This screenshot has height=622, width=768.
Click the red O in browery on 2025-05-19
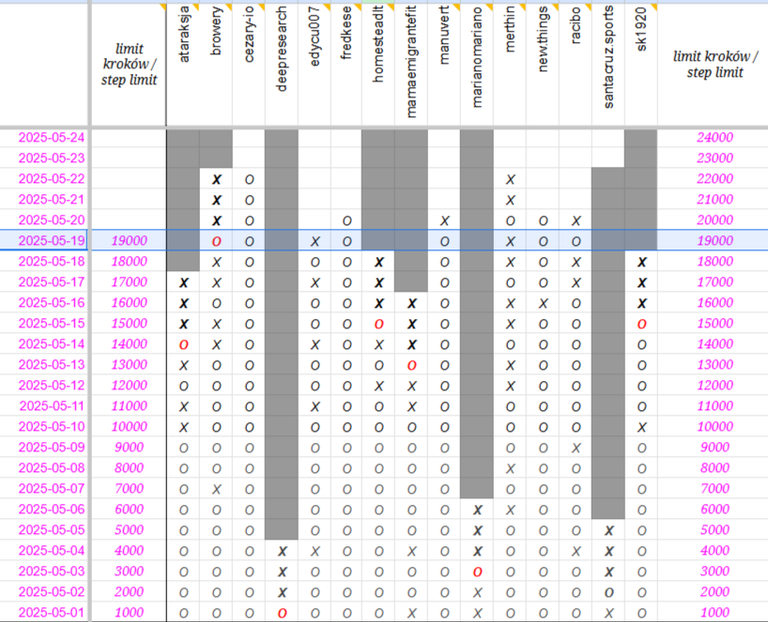(216, 241)
